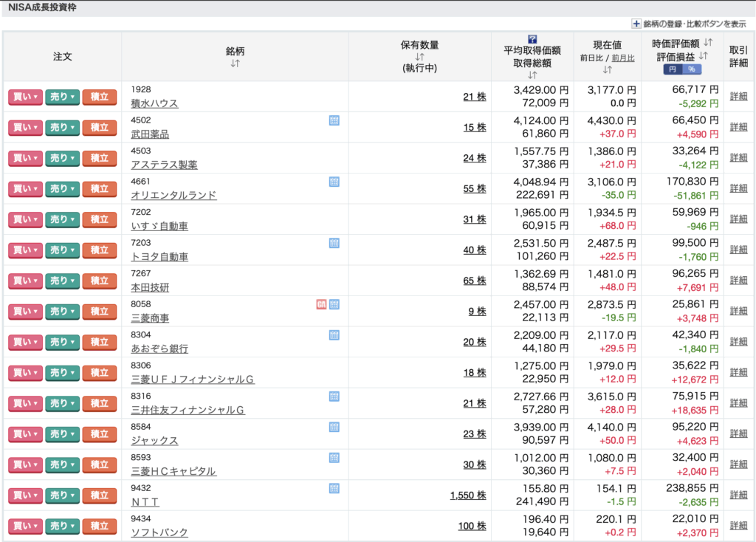Click 55 株 quantity for オリエンタルランド
The width and height of the screenshot is (756, 542).
tap(475, 189)
